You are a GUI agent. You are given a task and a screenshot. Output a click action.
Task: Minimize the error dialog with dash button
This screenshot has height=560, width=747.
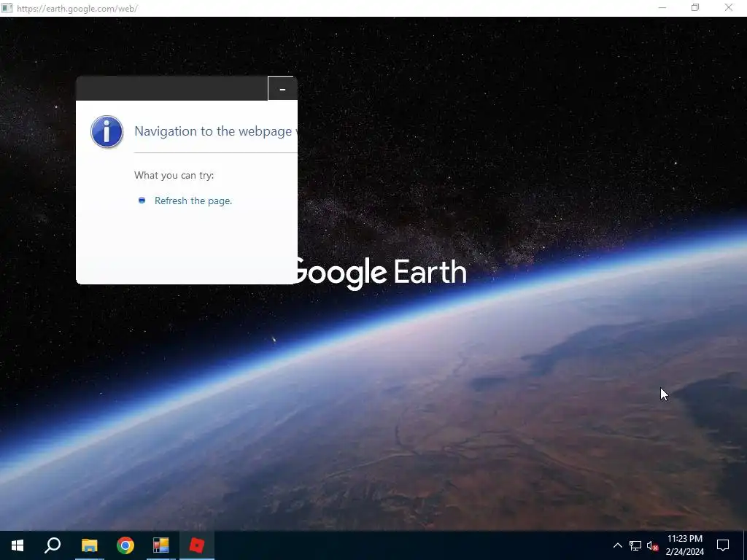[x=282, y=88]
